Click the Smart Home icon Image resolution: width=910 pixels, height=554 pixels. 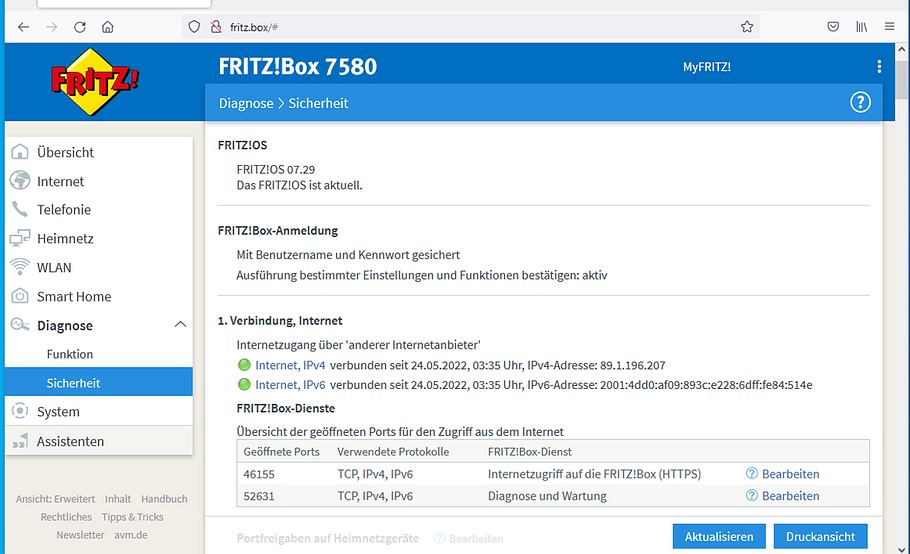coord(20,296)
